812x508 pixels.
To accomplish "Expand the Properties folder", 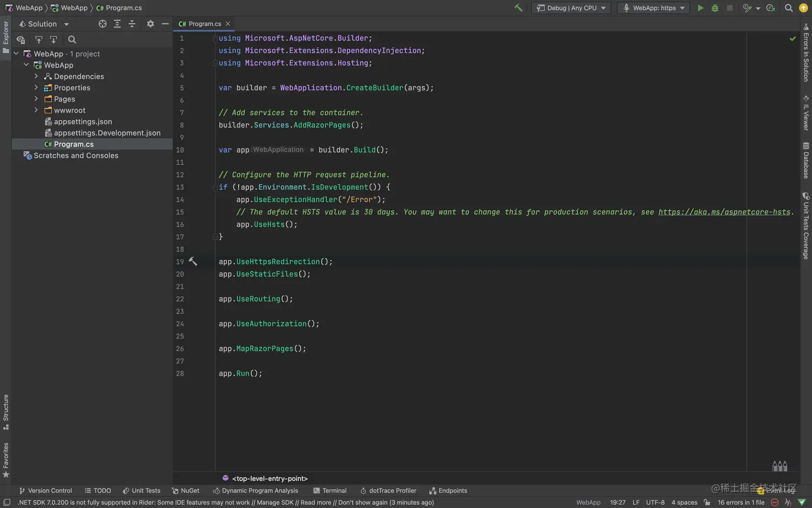I will point(37,88).
